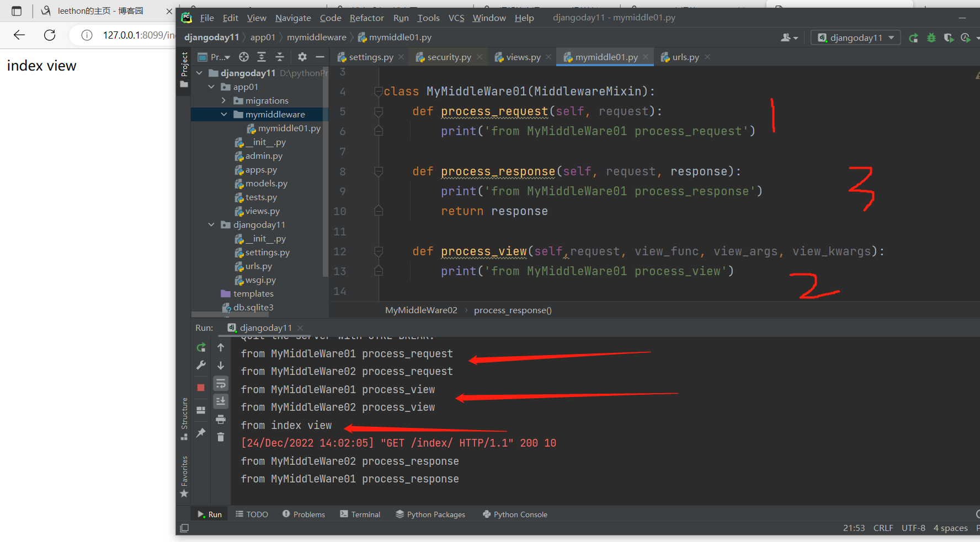Open the VCS menu
The image size is (980, 542).
point(456,18)
